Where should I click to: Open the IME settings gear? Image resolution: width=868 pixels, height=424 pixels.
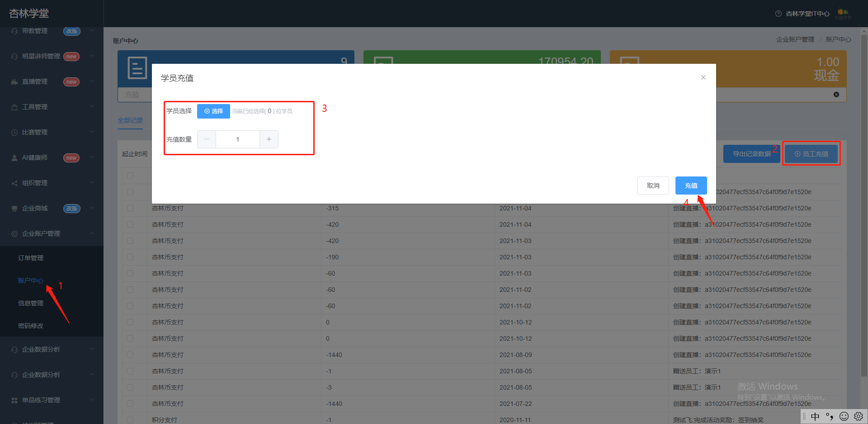click(x=859, y=416)
